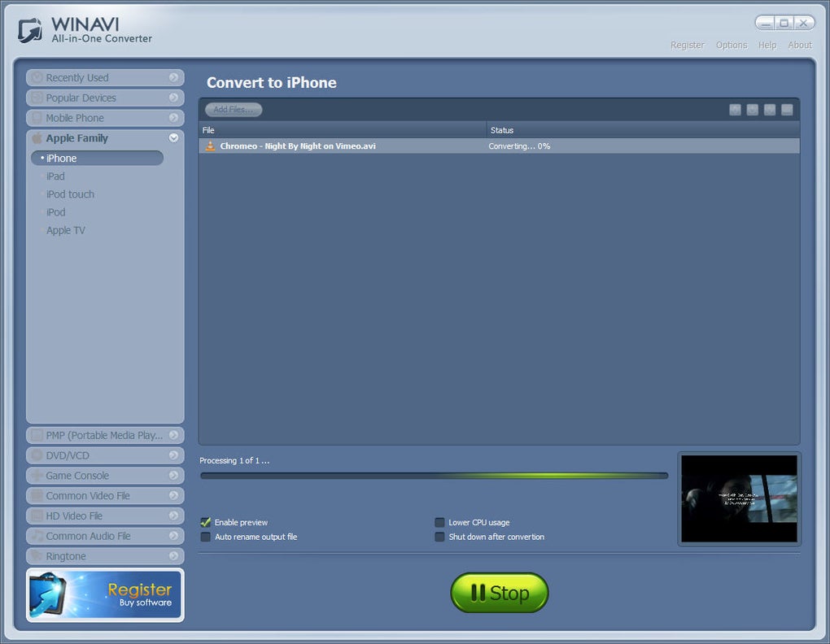Click the rightmost file list toolbar icon
The image size is (830, 644).
(787, 110)
